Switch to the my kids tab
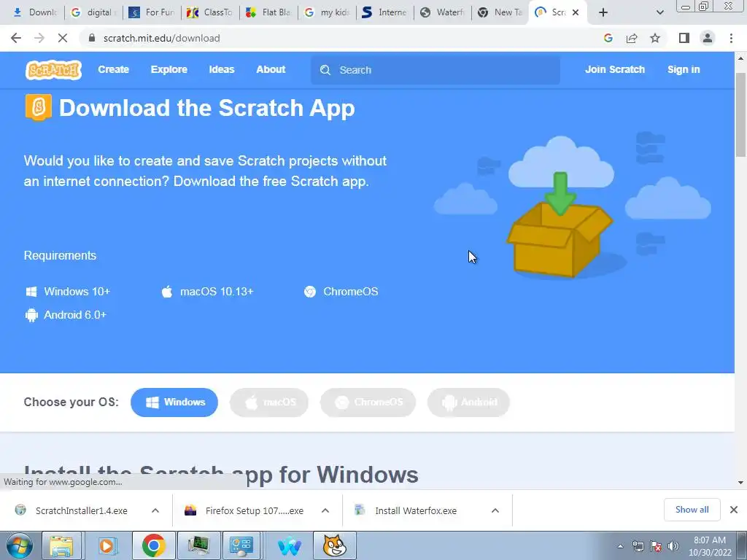 (327, 12)
